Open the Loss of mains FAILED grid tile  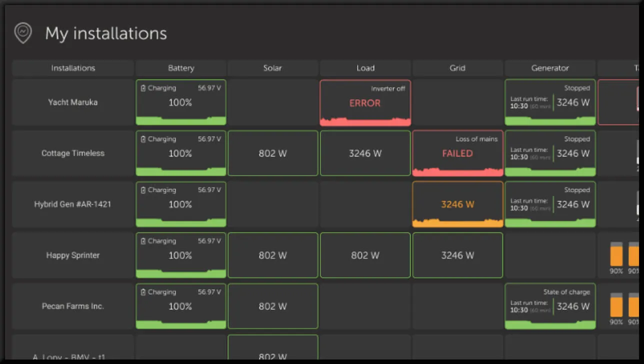tap(457, 153)
